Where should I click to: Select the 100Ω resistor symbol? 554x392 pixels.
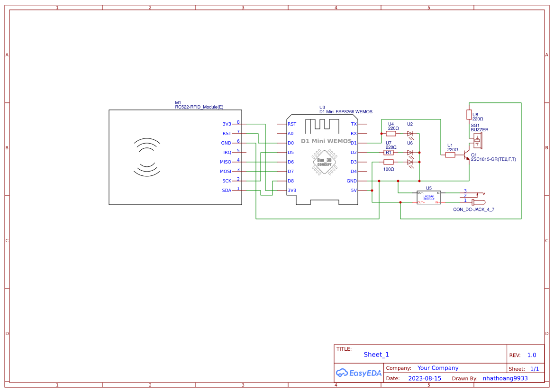pos(389,162)
